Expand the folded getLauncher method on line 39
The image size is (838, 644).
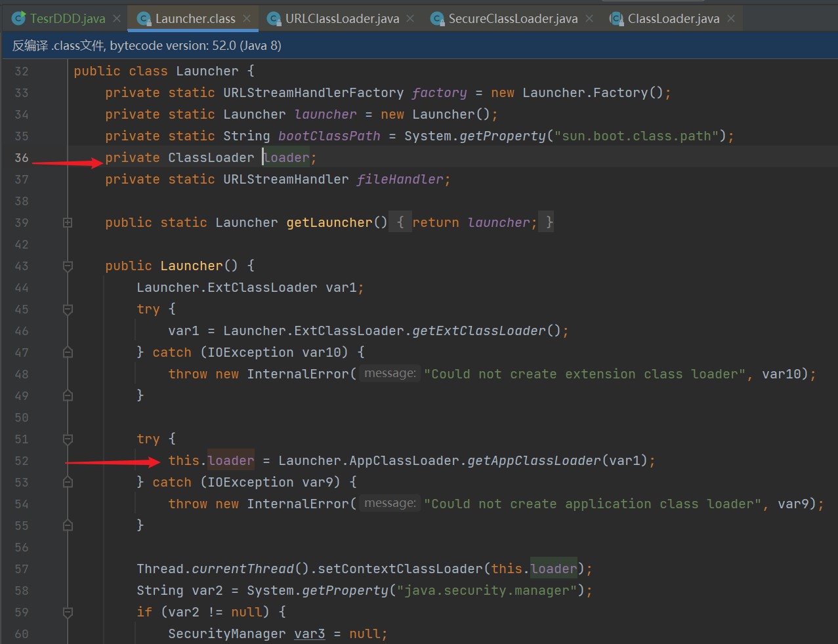click(68, 223)
